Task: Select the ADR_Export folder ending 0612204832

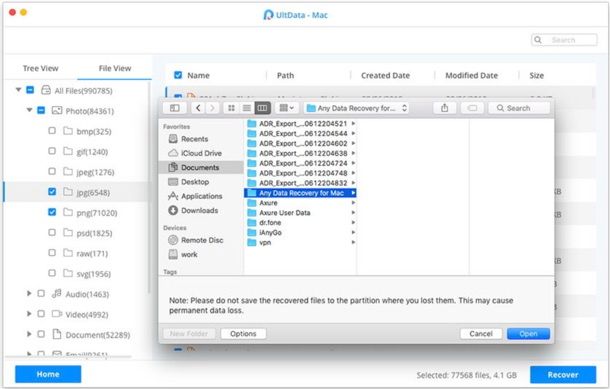Action: coord(301,183)
